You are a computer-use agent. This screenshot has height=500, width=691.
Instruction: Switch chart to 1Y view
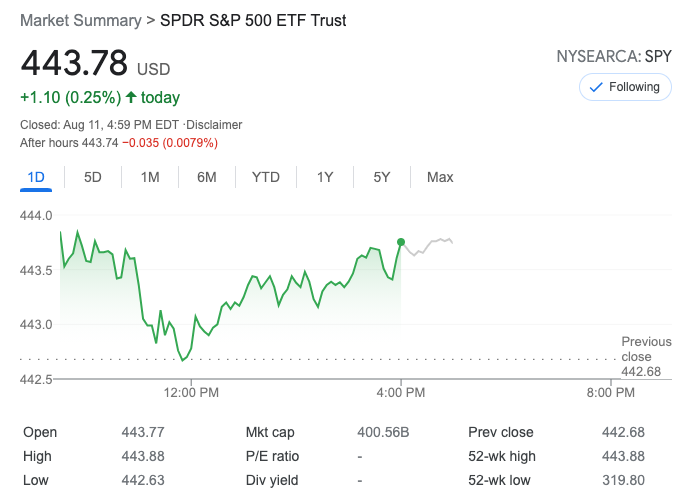click(325, 177)
